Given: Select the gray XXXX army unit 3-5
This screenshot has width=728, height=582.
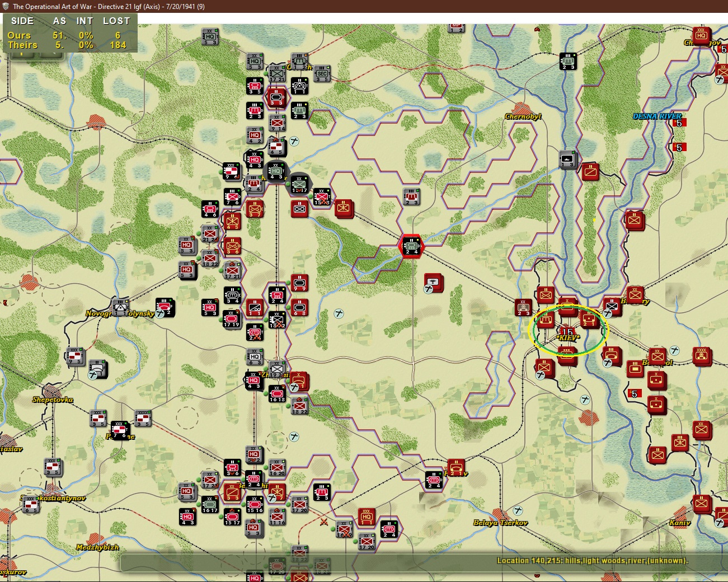Looking at the screenshot, I should click(143, 418).
